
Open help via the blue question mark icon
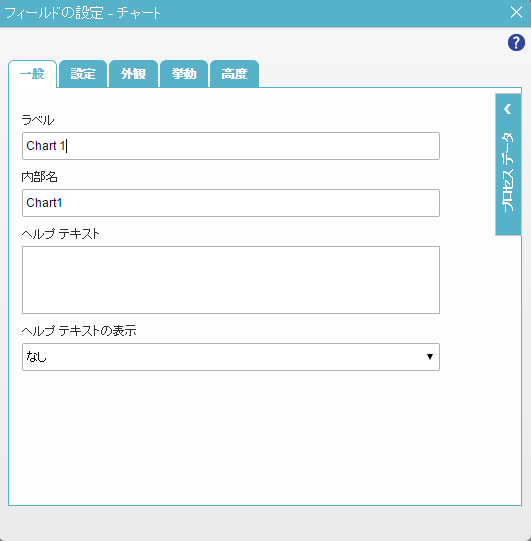(516, 43)
